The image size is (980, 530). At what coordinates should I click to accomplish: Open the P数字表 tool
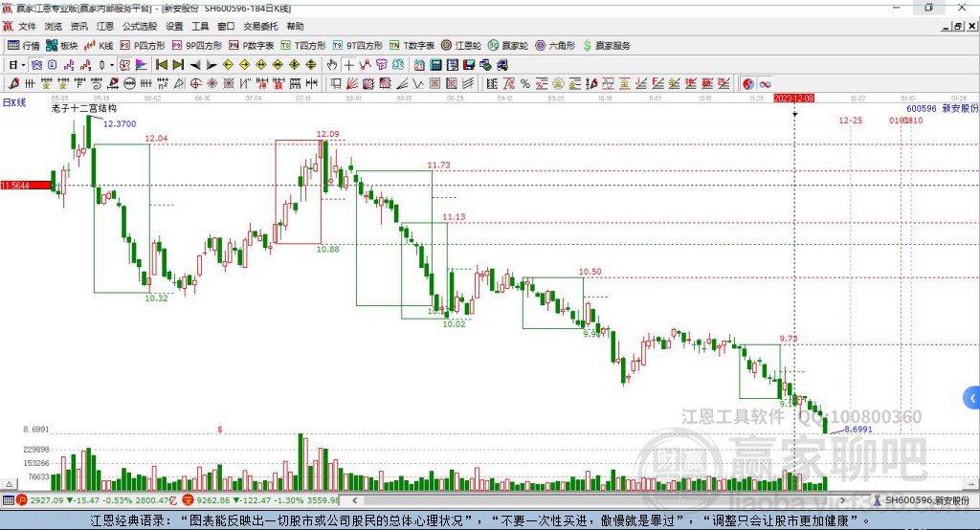252,46
